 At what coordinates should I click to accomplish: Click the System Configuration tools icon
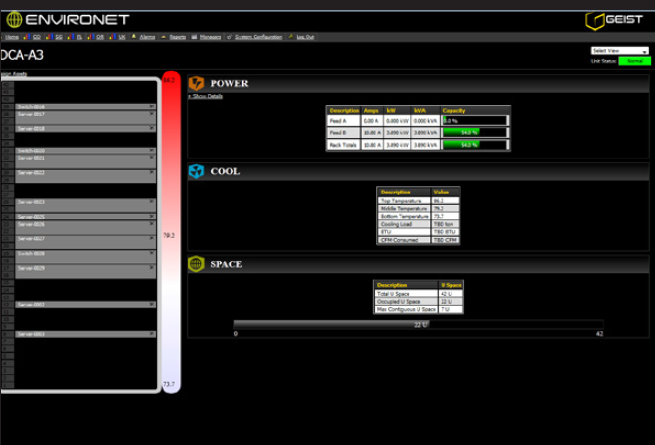point(230,36)
